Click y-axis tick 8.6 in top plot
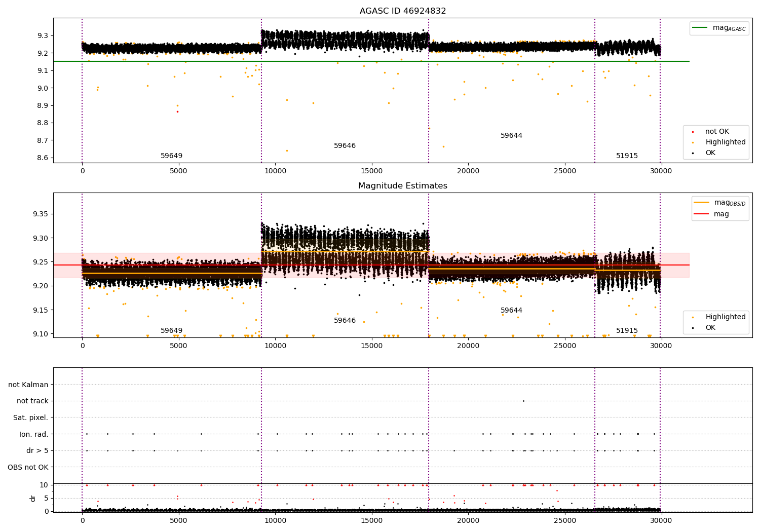The height and width of the screenshot is (532, 760). click(x=43, y=158)
